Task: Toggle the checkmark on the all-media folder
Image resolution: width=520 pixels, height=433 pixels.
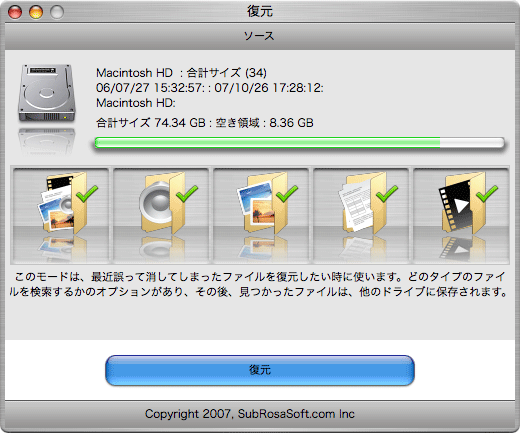Action: tap(87, 193)
